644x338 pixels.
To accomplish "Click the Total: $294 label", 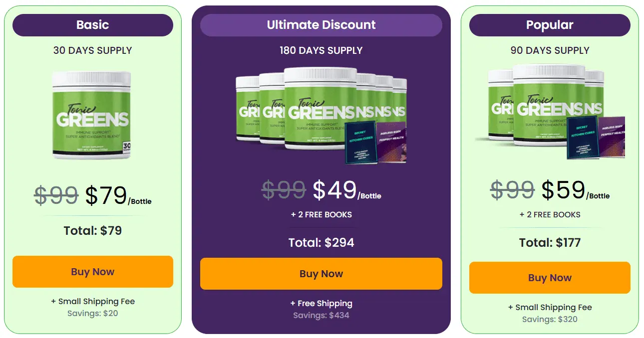I will (x=322, y=243).
